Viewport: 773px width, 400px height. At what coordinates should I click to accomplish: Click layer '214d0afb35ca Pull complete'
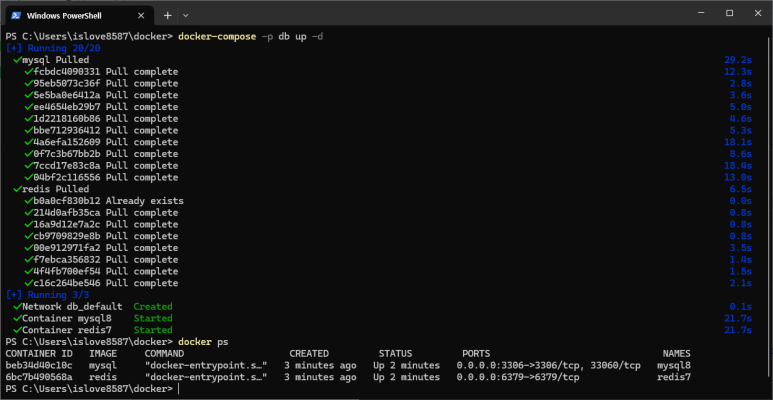click(x=102, y=213)
